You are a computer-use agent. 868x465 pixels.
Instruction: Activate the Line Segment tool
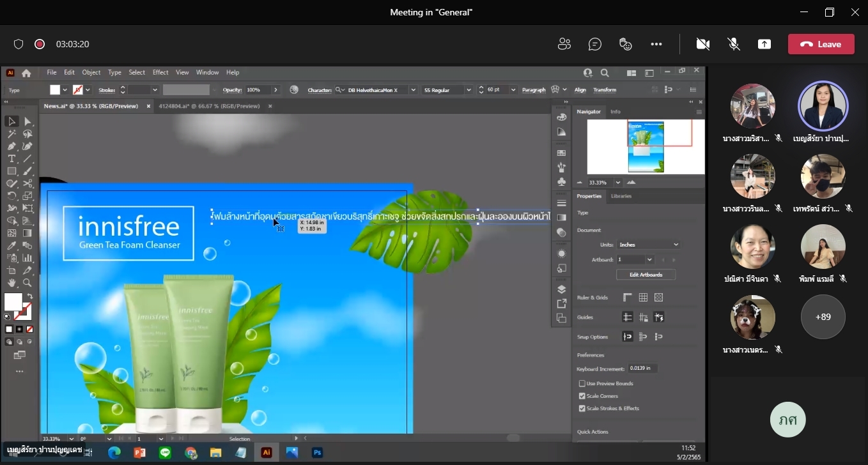coord(27,158)
